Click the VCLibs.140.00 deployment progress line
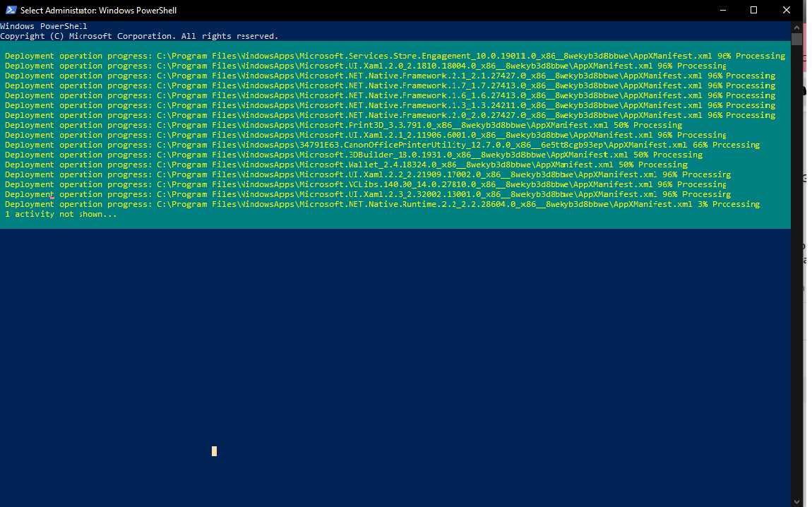 click(366, 184)
